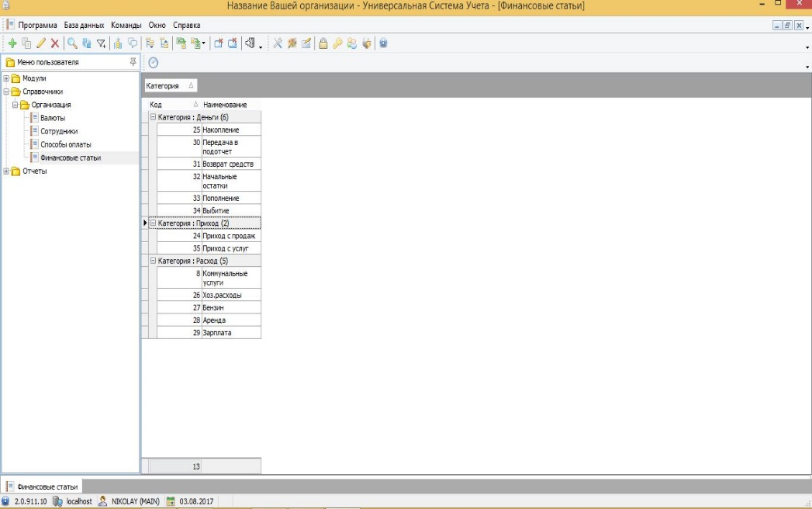Open the Окно menu

(x=157, y=25)
